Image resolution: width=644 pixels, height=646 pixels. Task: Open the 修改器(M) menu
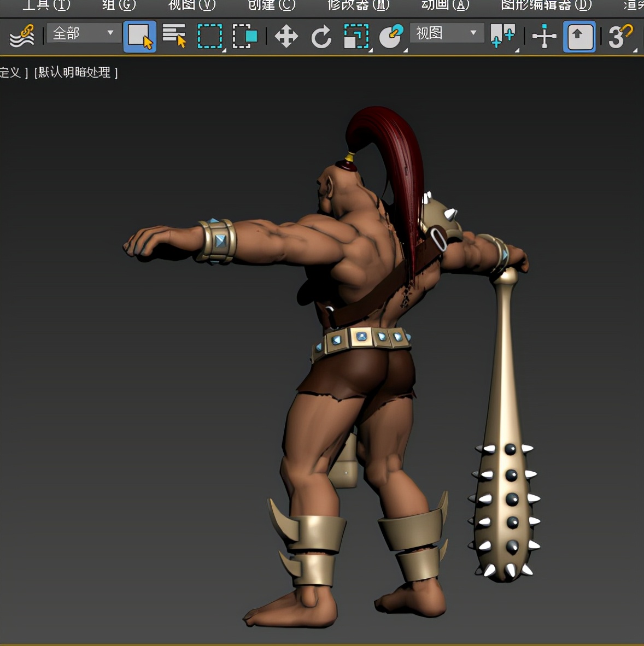[x=358, y=5]
